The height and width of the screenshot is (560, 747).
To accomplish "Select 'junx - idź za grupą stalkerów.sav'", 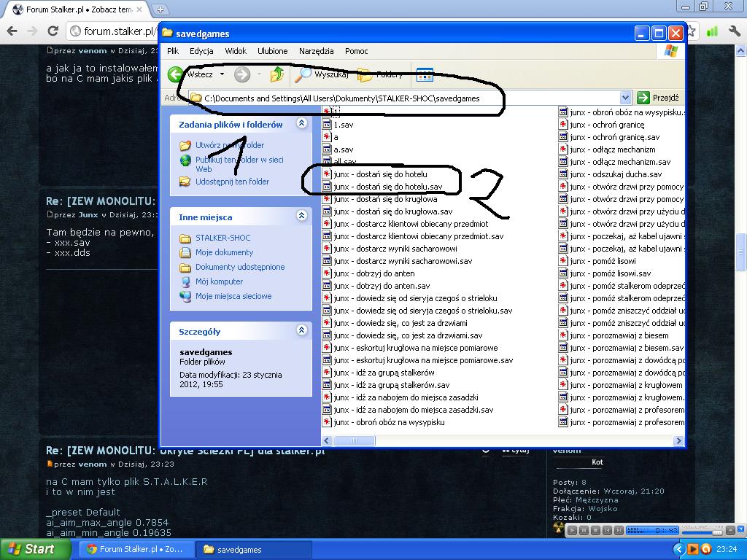I will click(x=387, y=385).
